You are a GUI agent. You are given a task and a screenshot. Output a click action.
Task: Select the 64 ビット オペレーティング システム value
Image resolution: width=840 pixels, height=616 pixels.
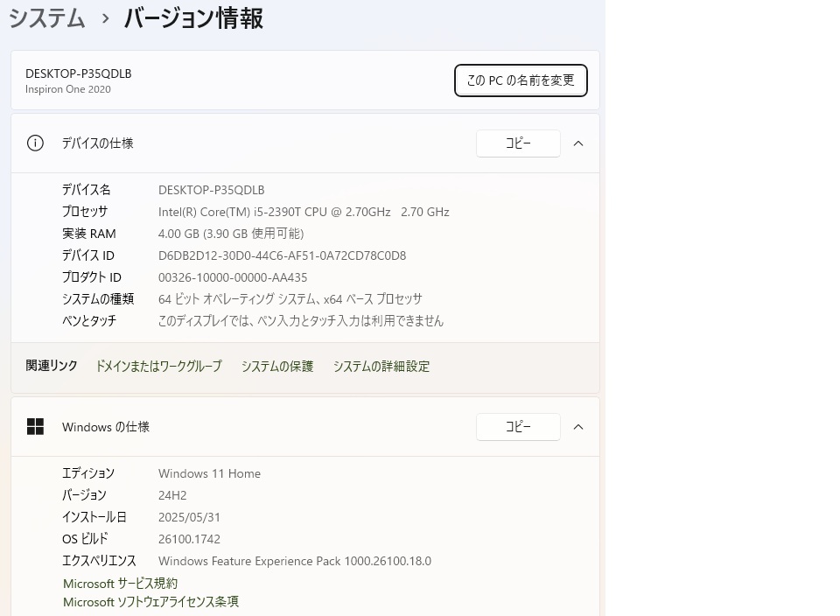coord(290,299)
